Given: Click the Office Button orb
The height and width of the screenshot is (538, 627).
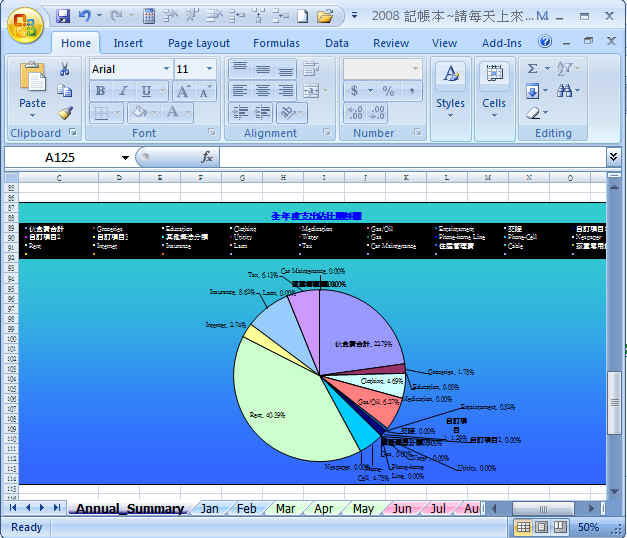Looking at the screenshot, I should 25,25.
